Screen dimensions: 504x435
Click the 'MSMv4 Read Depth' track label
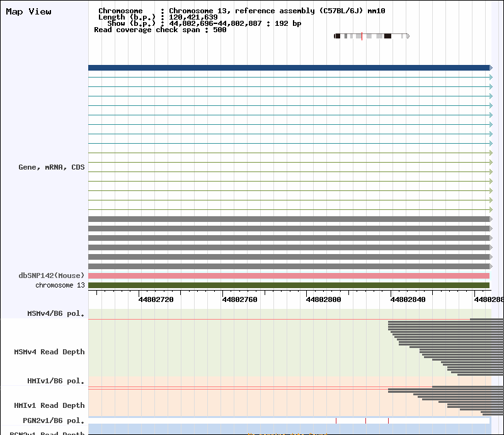click(50, 352)
